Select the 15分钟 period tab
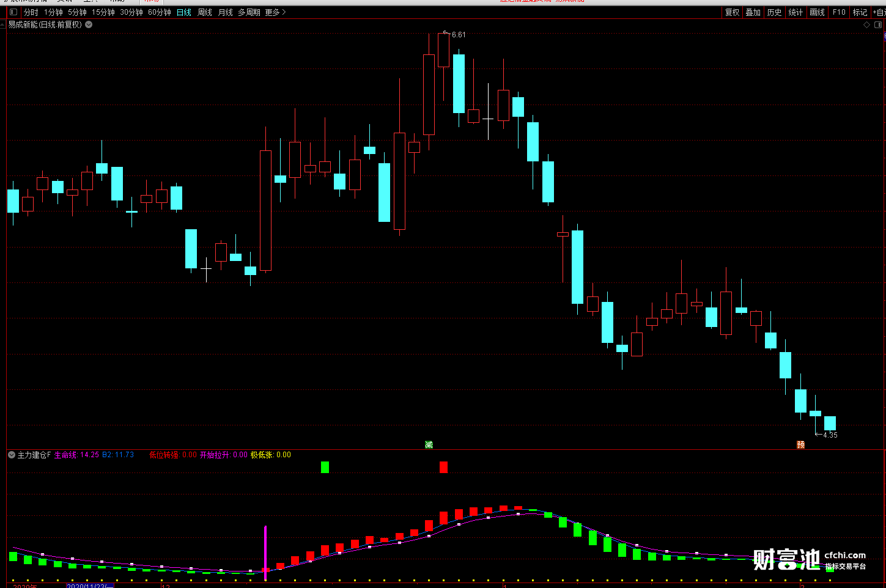The image size is (886, 588). point(103,12)
